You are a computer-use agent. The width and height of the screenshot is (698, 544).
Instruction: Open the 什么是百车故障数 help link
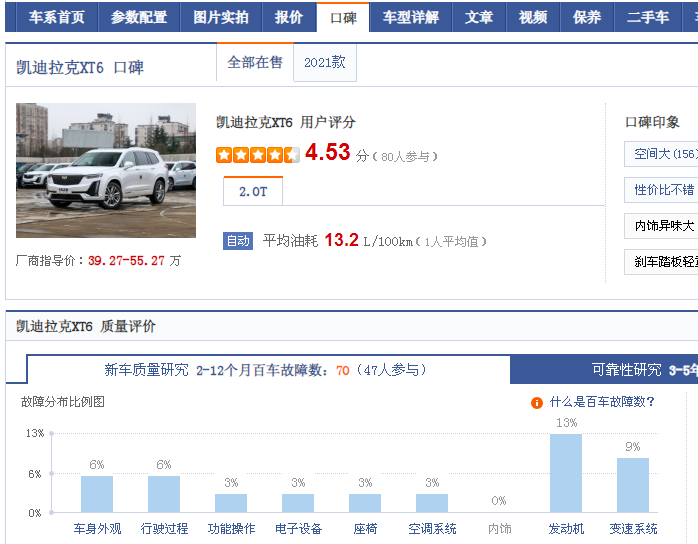(602, 403)
